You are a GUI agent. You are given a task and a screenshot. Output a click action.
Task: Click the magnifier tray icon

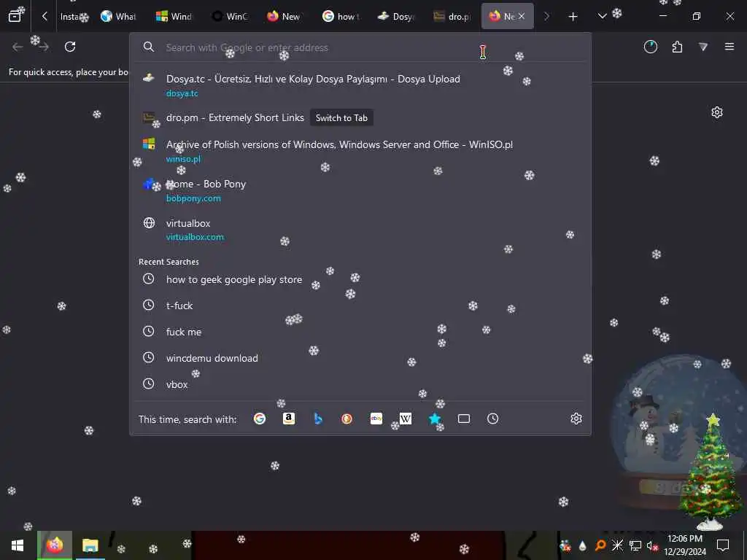pos(600,545)
